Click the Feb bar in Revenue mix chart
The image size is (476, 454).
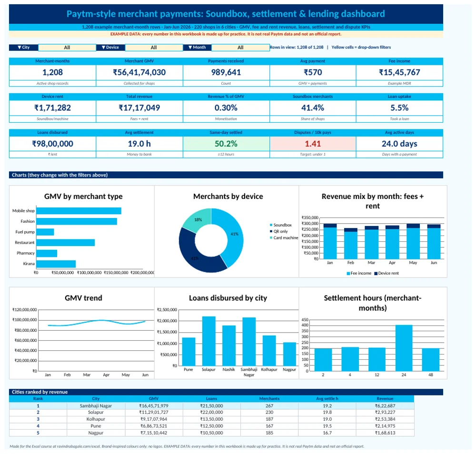click(x=351, y=243)
